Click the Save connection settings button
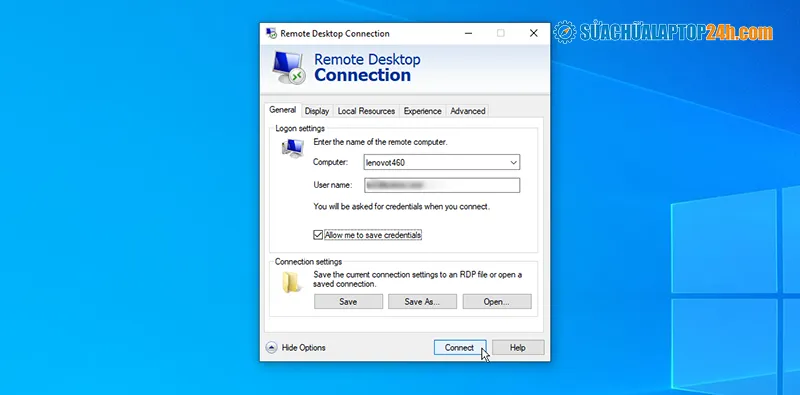The image size is (800, 395). pyautogui.click(x=348, y=302)
